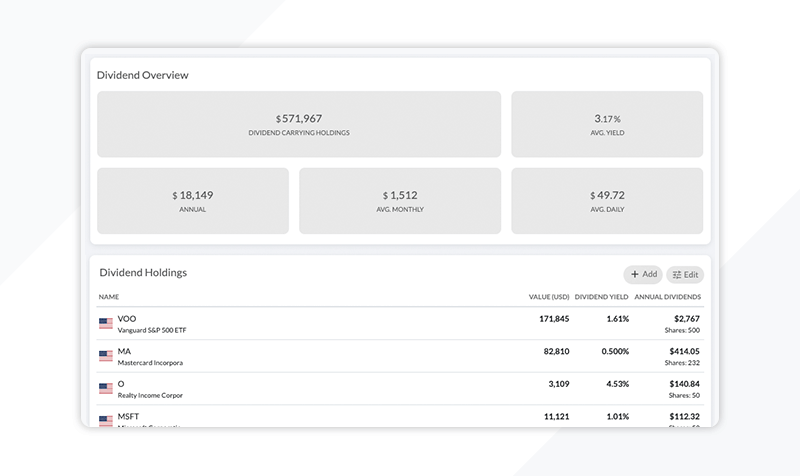The image size is (800, 476).
Task: Click the US flag icon next to O
Action: coord(106,389)
